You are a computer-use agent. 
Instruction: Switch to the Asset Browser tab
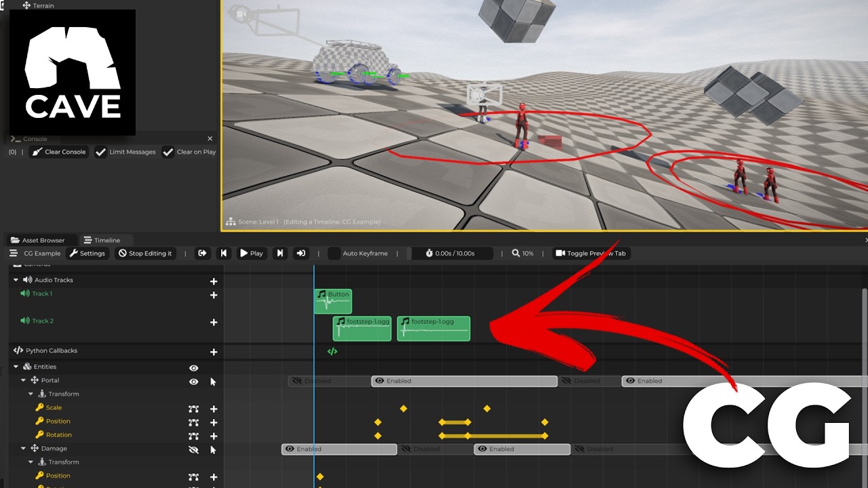tap(38, 240)
